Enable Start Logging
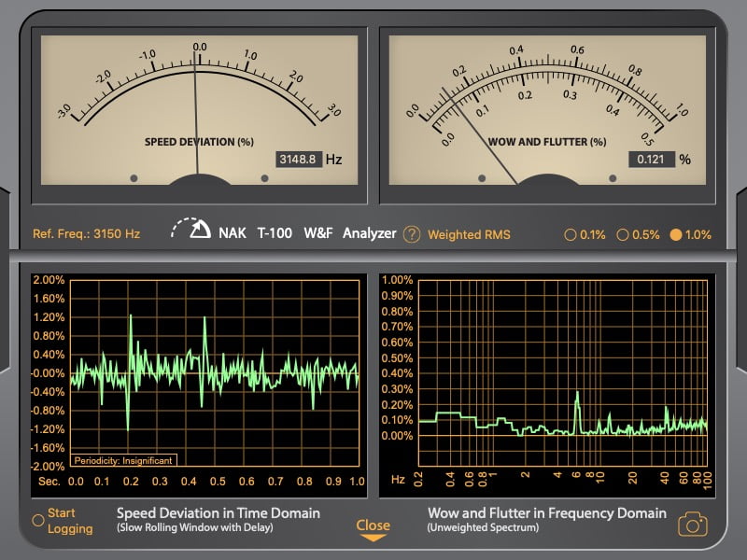The image size is (747, 560). 38,520
